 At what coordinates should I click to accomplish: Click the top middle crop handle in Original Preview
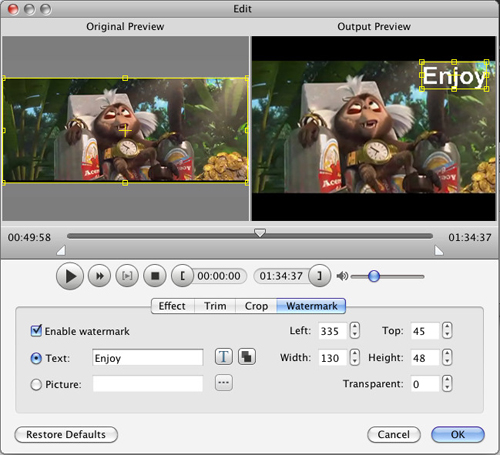(125, 78)
